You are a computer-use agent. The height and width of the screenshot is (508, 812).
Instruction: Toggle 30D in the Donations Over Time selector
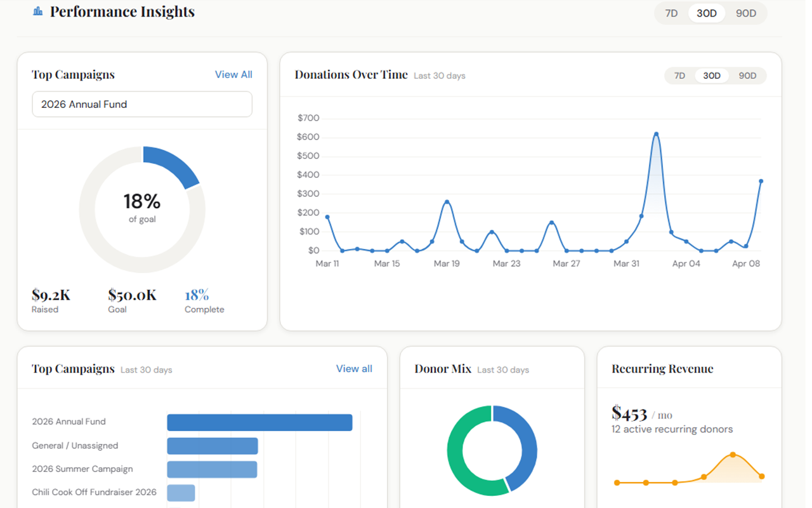click(x=712, y=75)
